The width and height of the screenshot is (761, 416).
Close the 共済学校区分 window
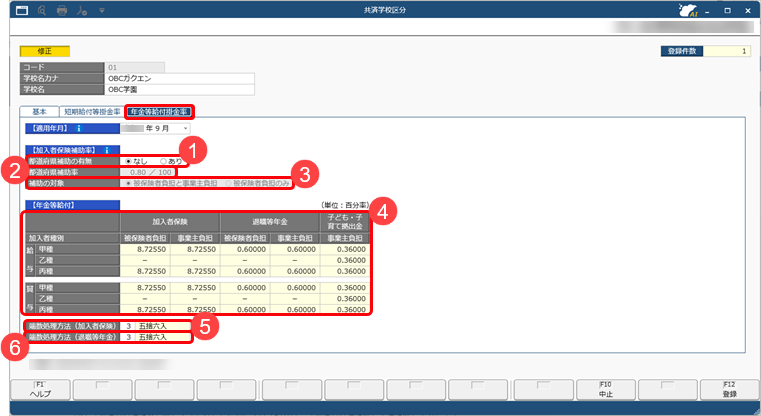point(748,11)
